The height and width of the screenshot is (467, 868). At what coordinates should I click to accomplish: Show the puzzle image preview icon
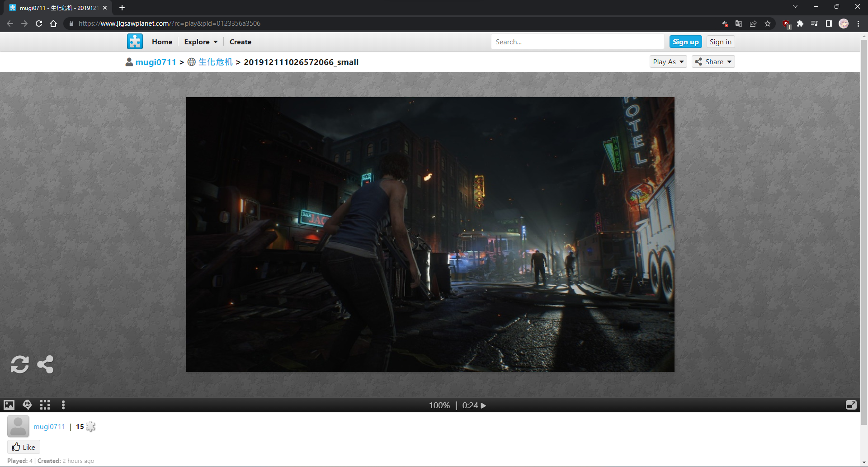[x=9, y=405]
